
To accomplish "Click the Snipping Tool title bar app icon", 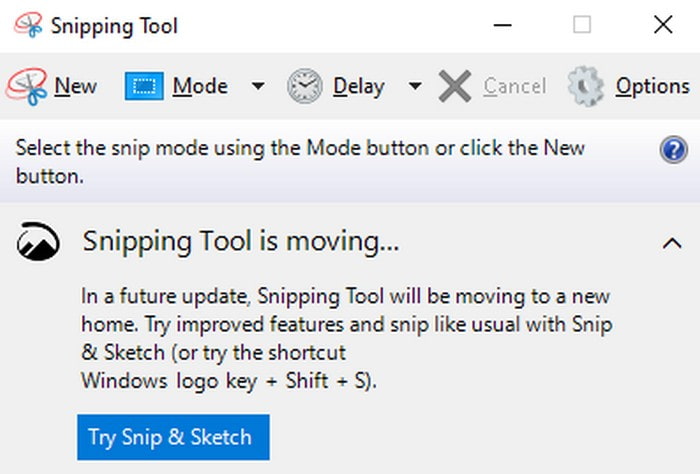I will click(x=28, y=25).
